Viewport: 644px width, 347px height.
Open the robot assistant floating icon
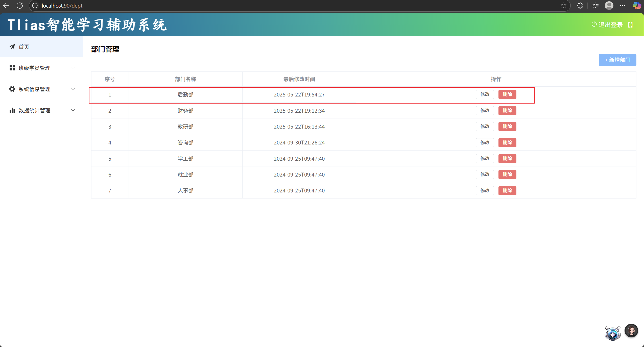tap(612, 333)
